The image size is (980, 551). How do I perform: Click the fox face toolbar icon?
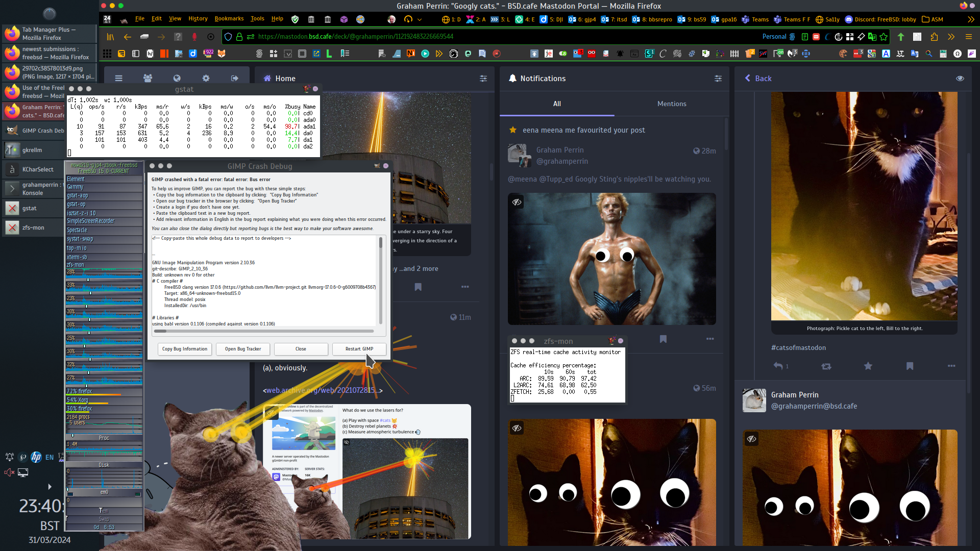[x=222, y=54]
